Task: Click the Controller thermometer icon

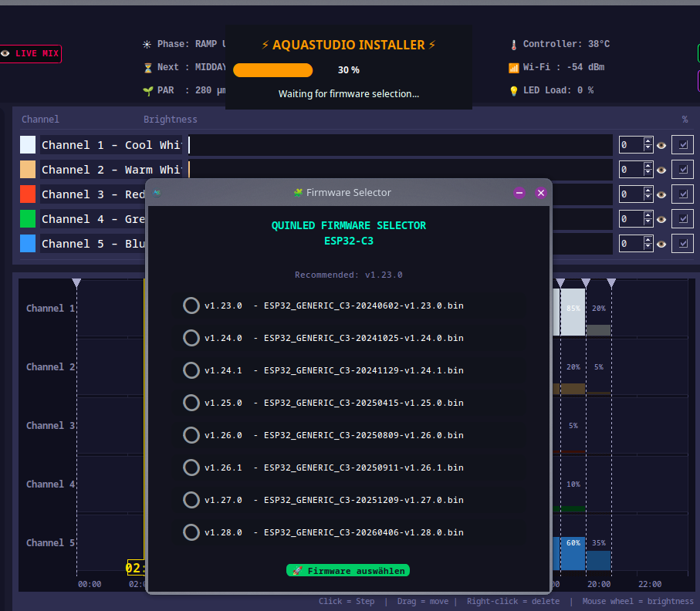Action: coord(514,45)
